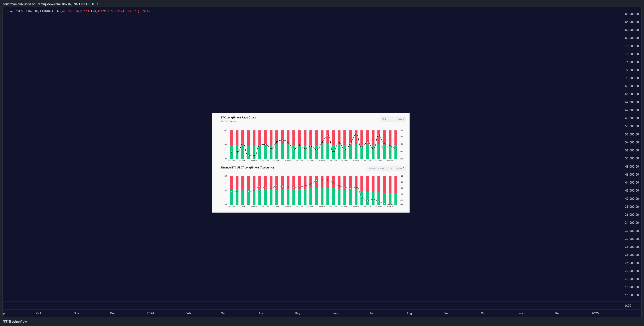Click the 0.90 ratio axis label

[401, 151]
